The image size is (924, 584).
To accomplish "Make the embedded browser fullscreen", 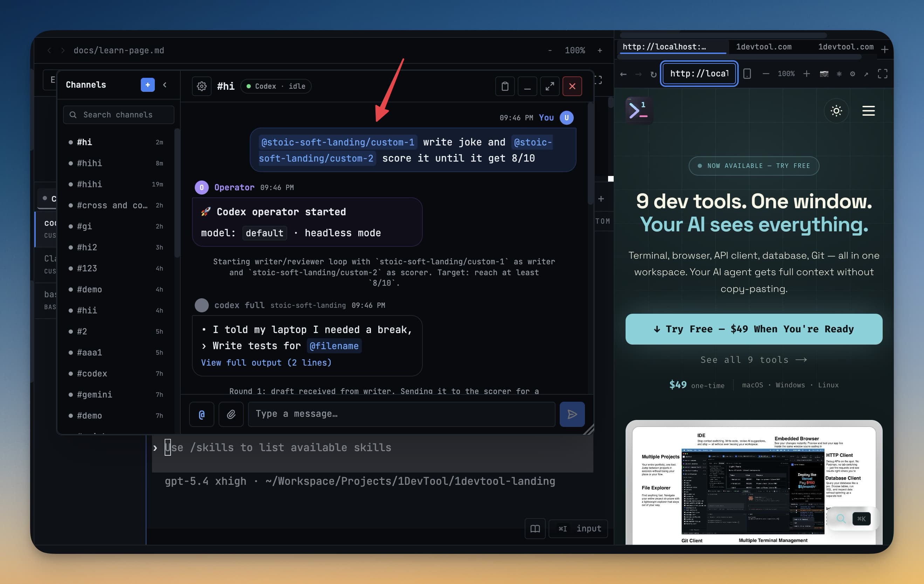I will point(883,74).
